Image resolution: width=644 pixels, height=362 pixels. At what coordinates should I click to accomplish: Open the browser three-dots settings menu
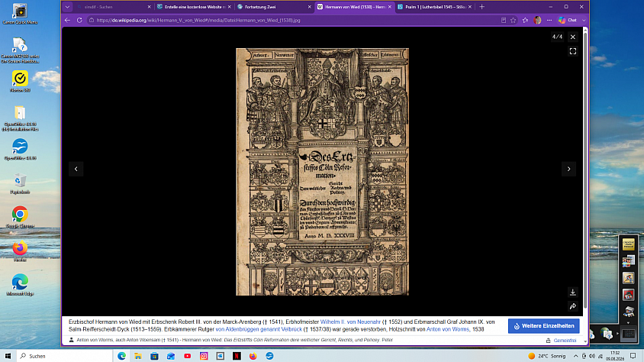coord(549,20)
